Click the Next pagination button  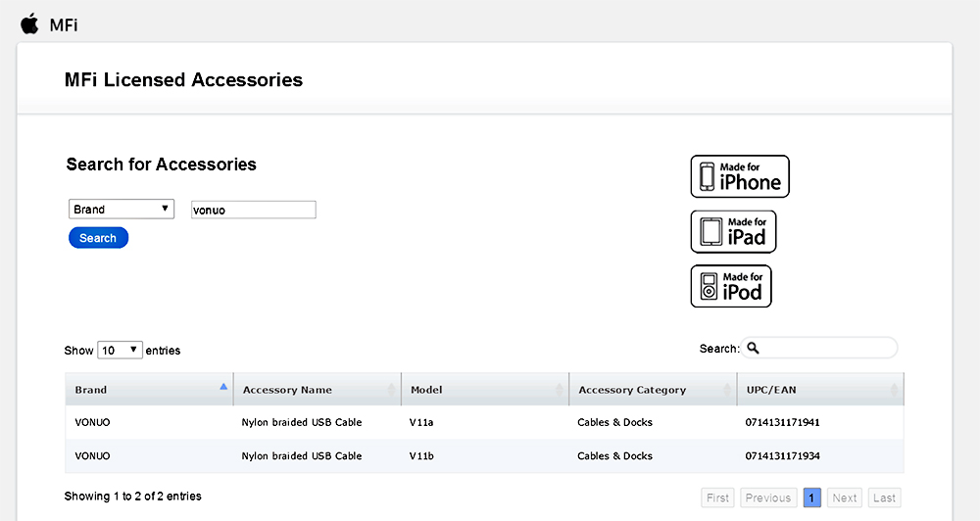(845, 497)
